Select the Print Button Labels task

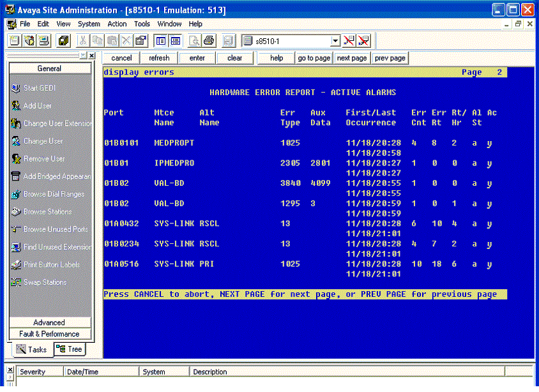click(x=46, y=264)
